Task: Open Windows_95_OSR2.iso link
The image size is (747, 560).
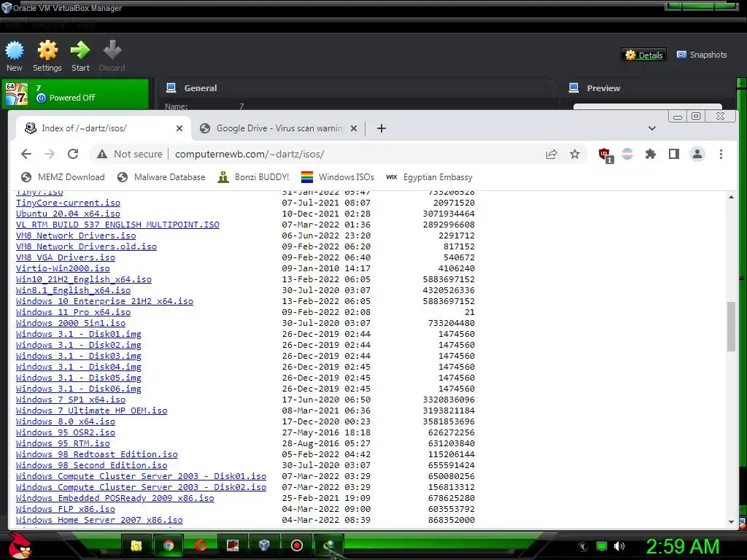Action: coord(65,433)
